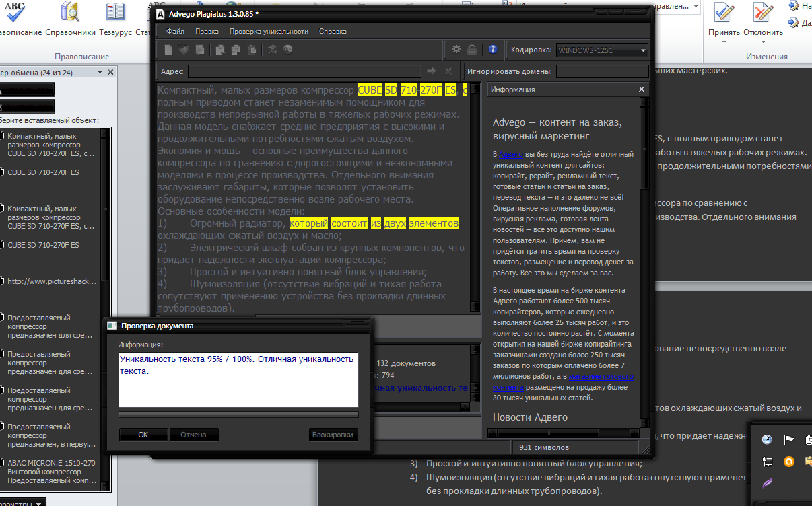Click the progress bar in Проверка документа dialog
This screenshot has width=812, height=506.
coord(238,414)
